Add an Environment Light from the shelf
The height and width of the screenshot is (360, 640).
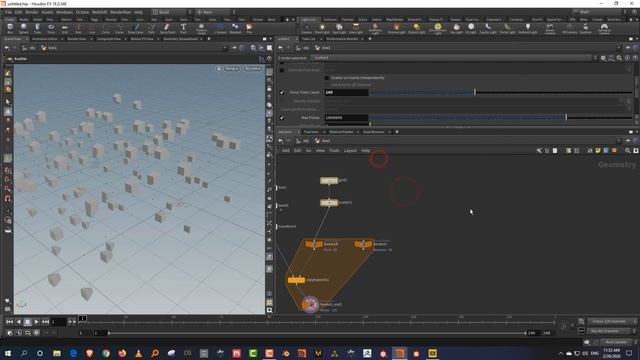pos(438,28)
